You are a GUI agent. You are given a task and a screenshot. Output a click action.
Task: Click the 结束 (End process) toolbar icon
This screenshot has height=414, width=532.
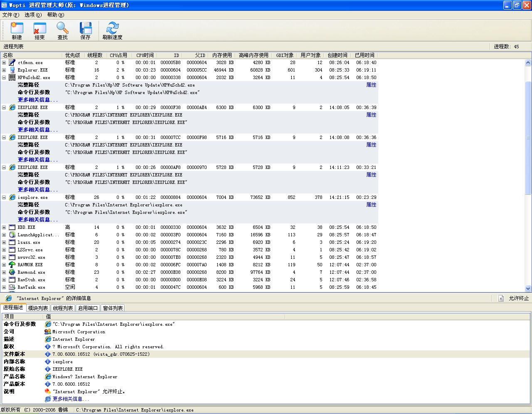click(39, 28)
